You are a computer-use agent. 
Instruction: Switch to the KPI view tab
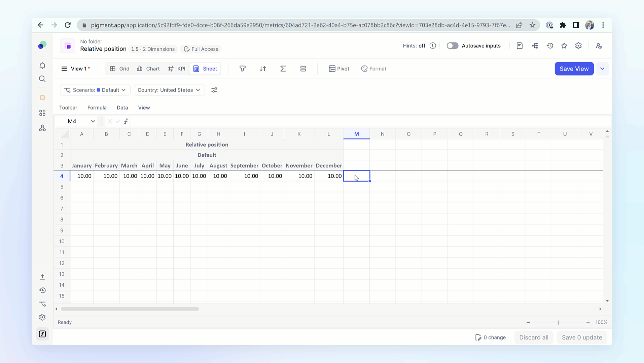point(176,69)
